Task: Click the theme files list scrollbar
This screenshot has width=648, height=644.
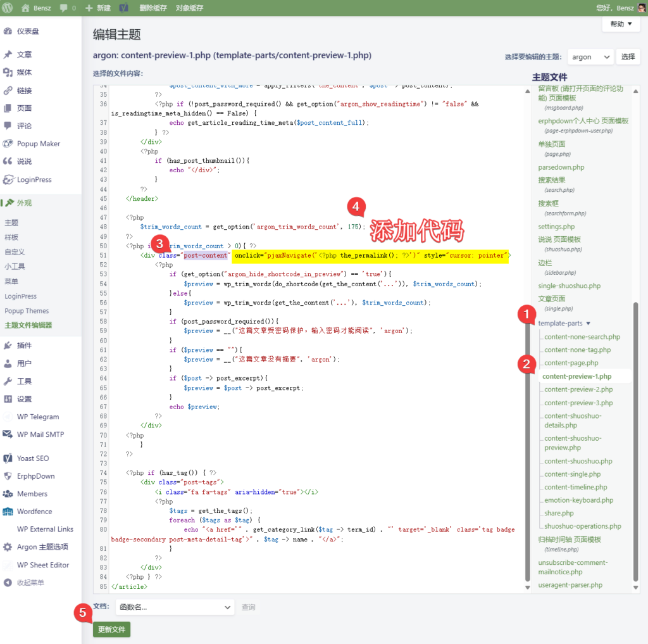Action: point(636,443)
